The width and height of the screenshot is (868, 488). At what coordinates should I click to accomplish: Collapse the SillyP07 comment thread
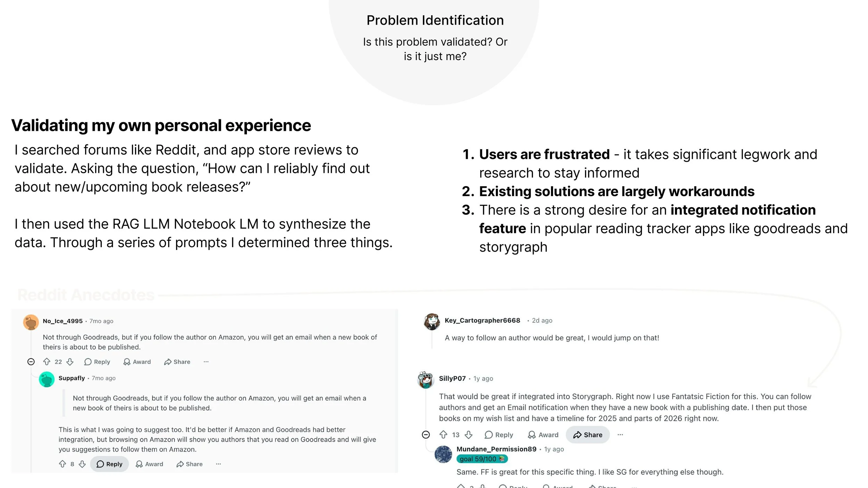[426, 435]
